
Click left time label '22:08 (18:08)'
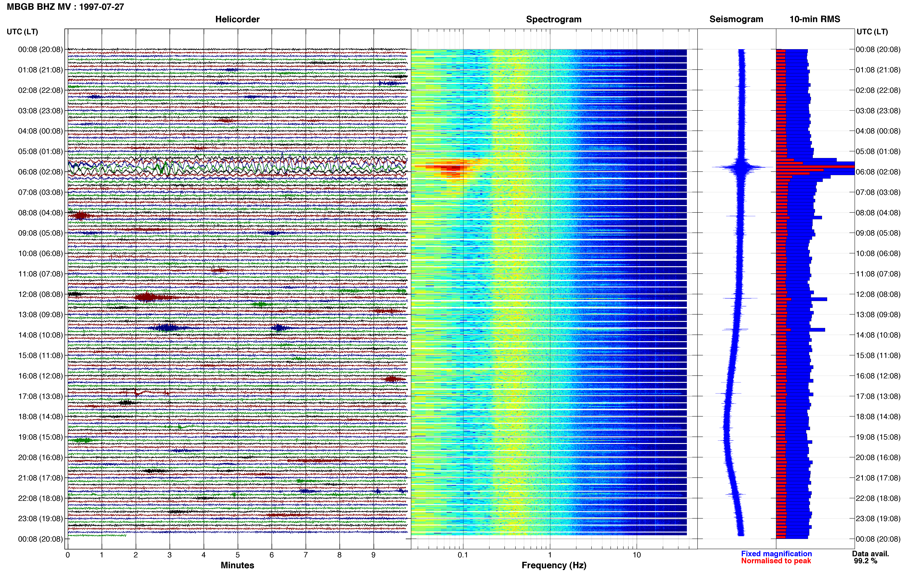click(x=41, y=498)
